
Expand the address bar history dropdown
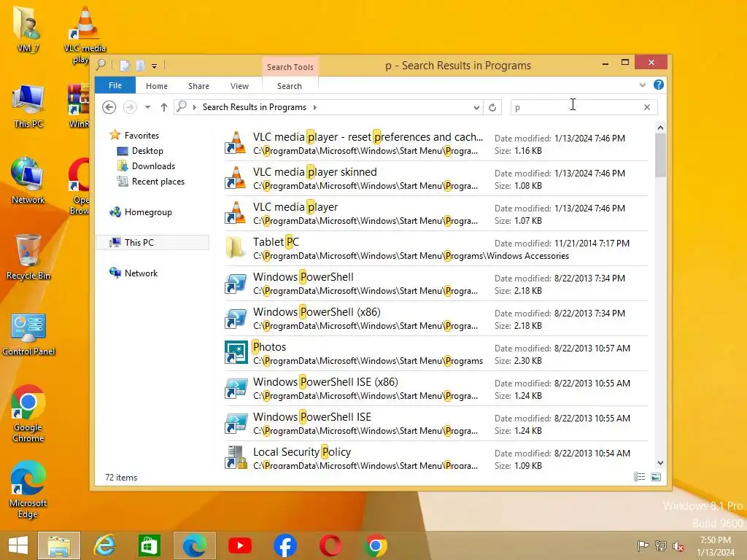coord(476,108)
